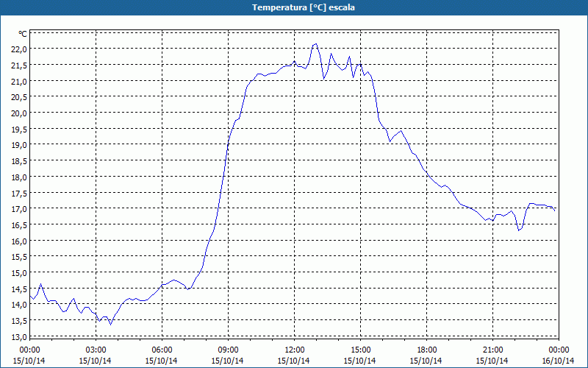Image resolution: width=588 pixels, height=368 pixels.
Task: Click the 18:00 time axis label
Action: coord(426,350)
